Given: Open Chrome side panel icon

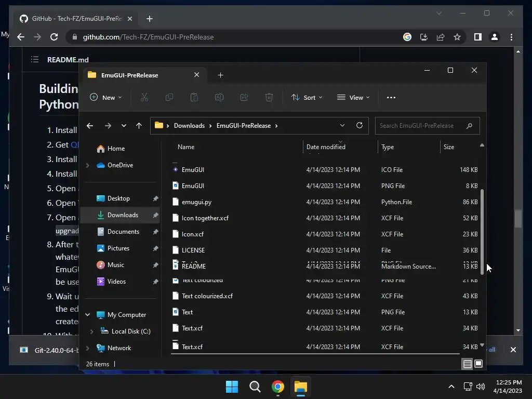Looking at the screenshot, I should click(x=478, y=37).
